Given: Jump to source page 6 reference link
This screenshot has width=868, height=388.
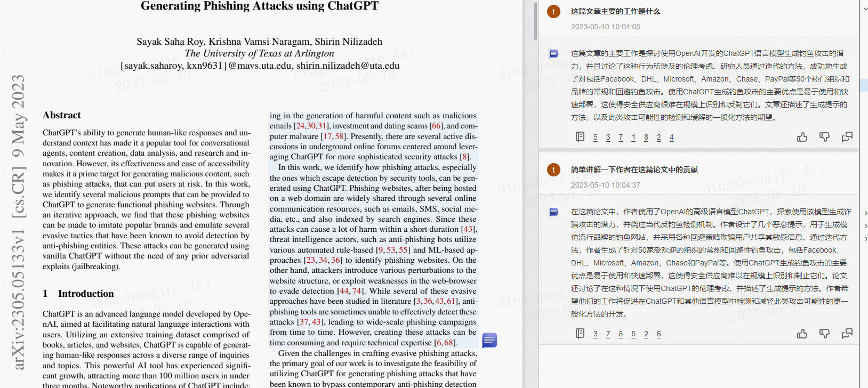Looking at the screenshot, I should [658, 334].
